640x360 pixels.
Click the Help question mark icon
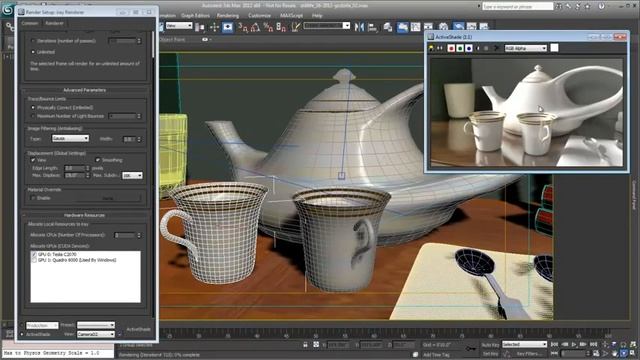[x=601, y=6]
